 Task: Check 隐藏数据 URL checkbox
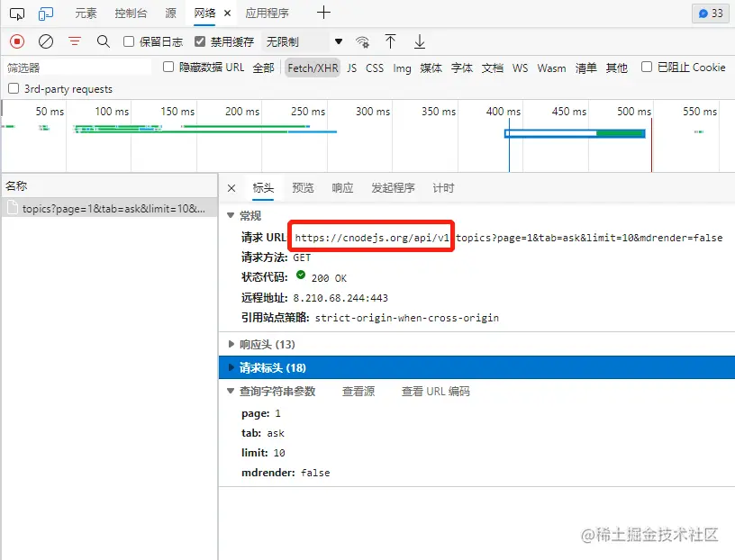(168, 67)
